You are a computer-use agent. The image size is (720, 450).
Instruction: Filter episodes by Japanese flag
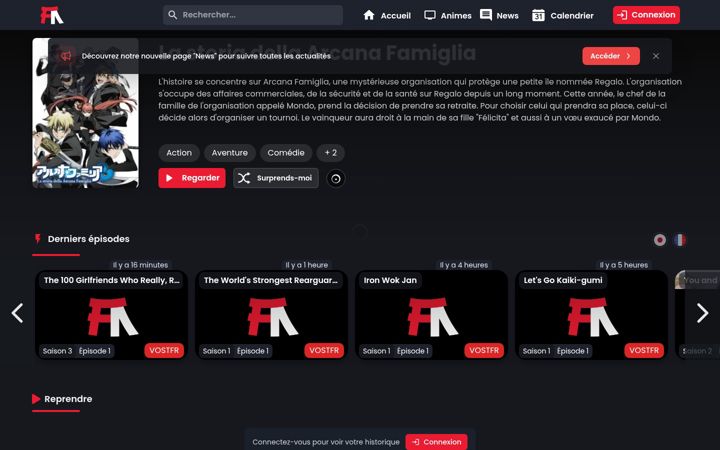[660, 240]
